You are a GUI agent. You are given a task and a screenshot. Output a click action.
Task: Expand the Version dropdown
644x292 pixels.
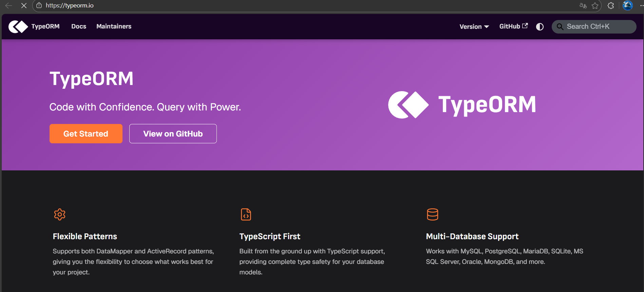click(474, 27)
